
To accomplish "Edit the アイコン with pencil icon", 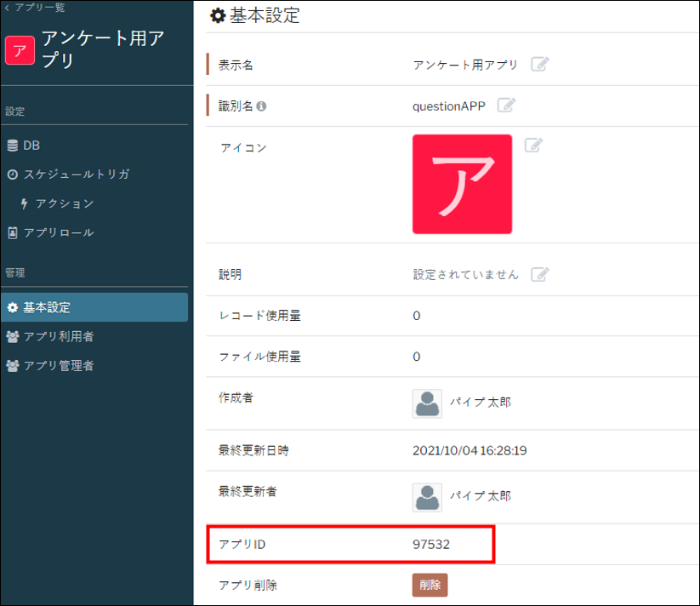I will click(533, 146).
